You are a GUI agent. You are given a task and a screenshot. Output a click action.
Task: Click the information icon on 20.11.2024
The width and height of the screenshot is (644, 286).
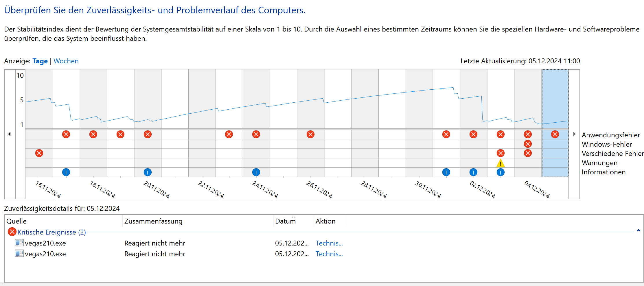click(148, 172)
